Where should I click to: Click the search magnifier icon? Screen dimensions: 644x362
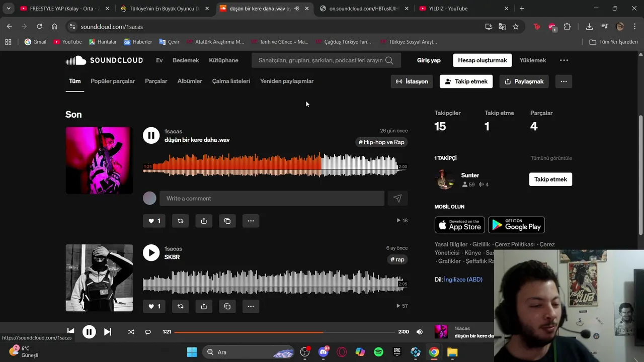pos(389,60)
